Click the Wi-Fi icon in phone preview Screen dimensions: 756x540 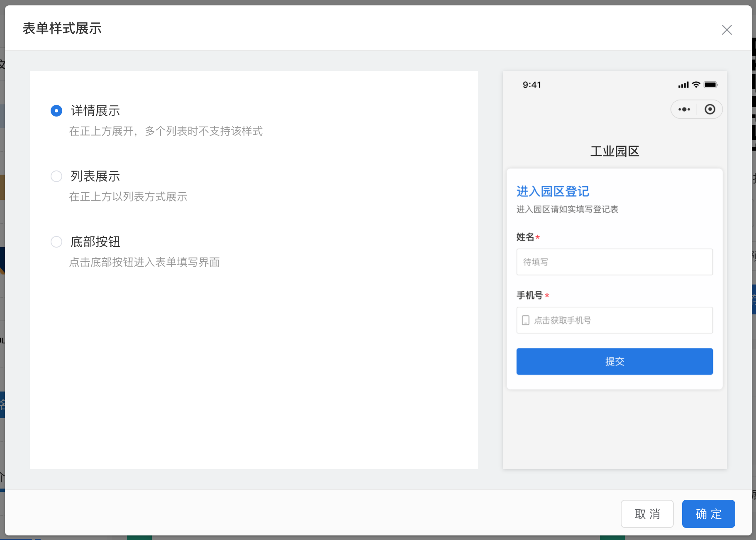[696, 85]
